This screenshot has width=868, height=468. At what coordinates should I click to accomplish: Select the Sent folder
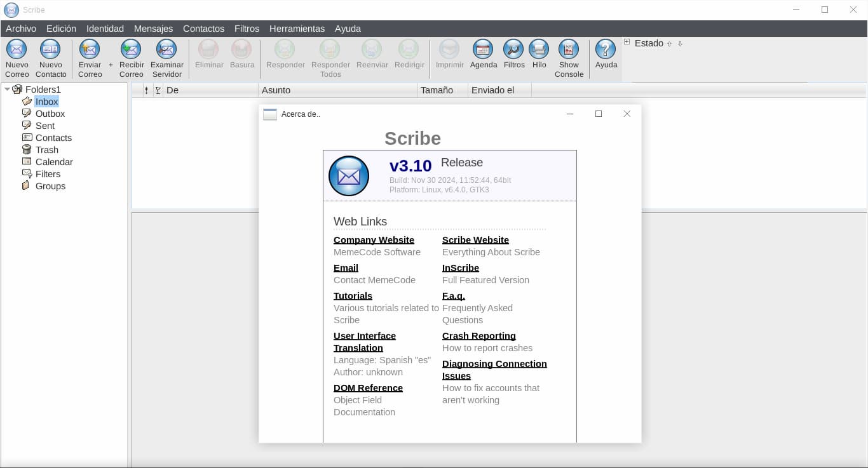click(x=45, y=126)
